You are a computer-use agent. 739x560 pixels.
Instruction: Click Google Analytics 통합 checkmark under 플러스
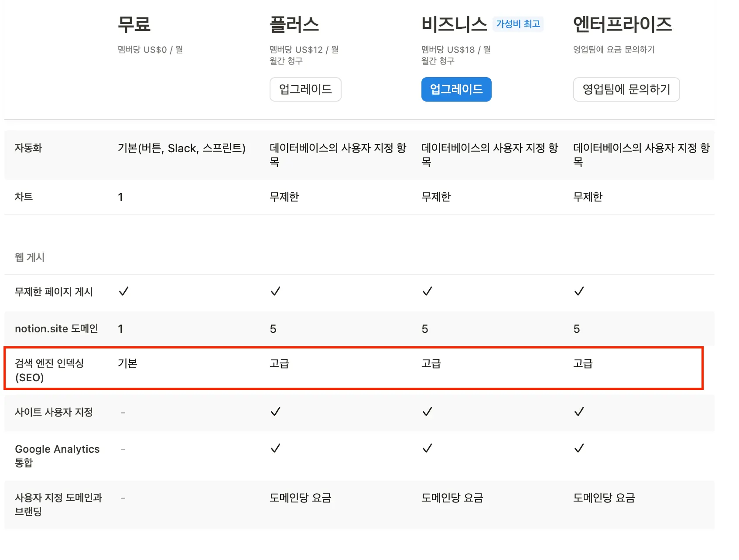(x=275, y=448)
